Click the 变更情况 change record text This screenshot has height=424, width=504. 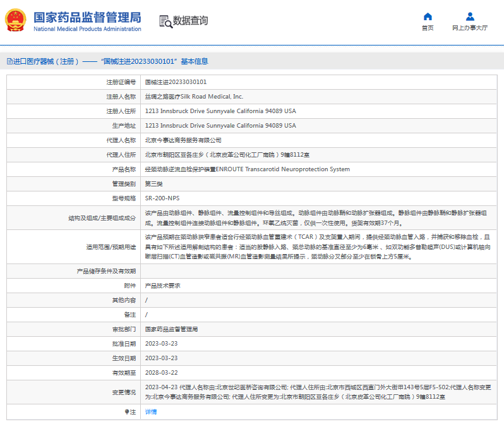(x=318, y=392)
